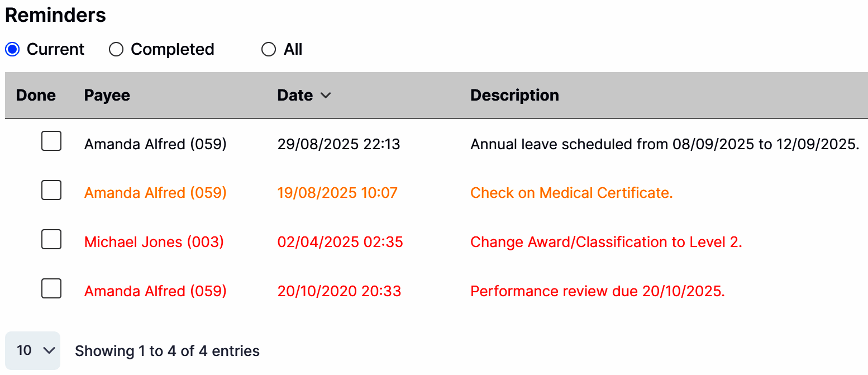Click the Done column header
868x375 pixels.
[x=36, y=96]
